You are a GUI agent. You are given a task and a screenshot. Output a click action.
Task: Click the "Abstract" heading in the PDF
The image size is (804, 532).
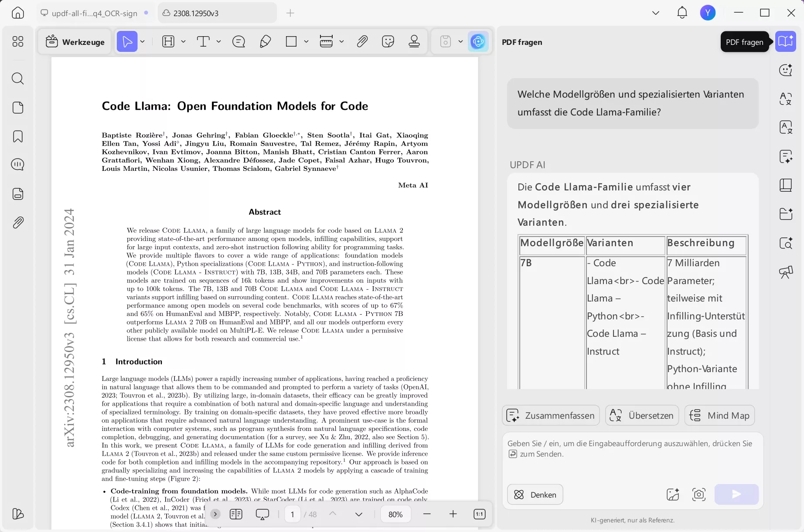265,212
